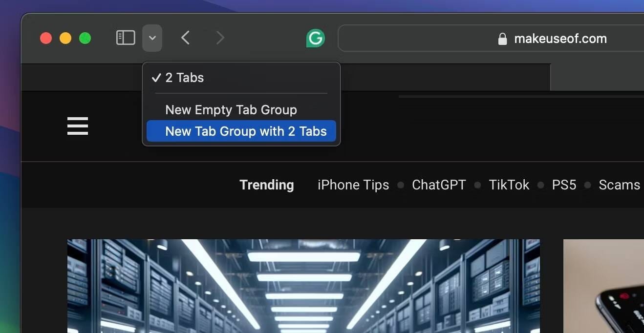Open the TikTok category
The width and height of the screenshot is (644, 333).
pyautogui.click(x=509, y=185)
